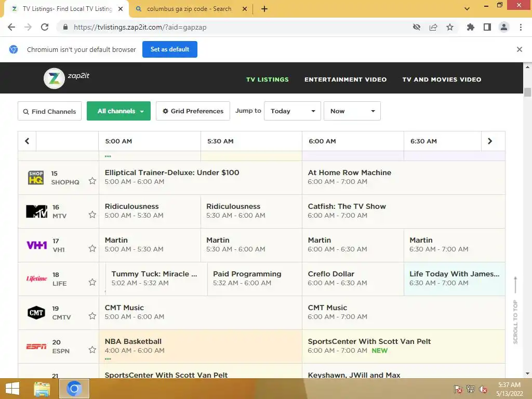View site info via the lock icon
This screenshot has height=399, width=532.
(x=65, y=27)
